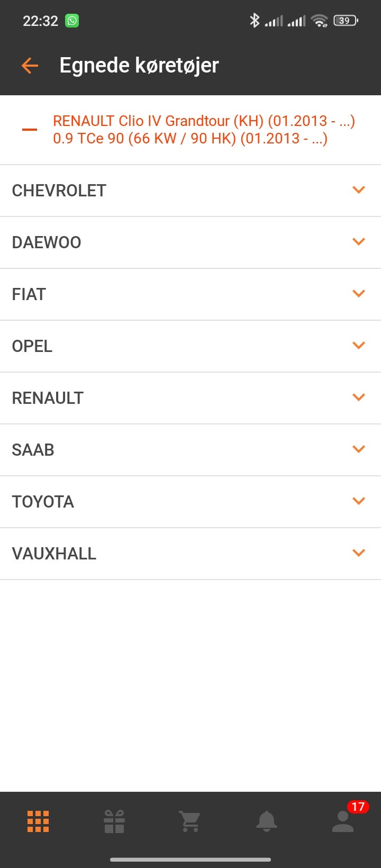Tap the Egnede køretøjer page title
Viewport: 381px width, 868px height.
tap(139, 66)
